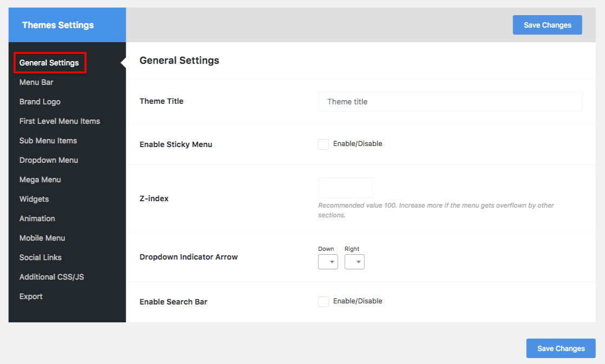Open the Export settings section

pos(31,296)
